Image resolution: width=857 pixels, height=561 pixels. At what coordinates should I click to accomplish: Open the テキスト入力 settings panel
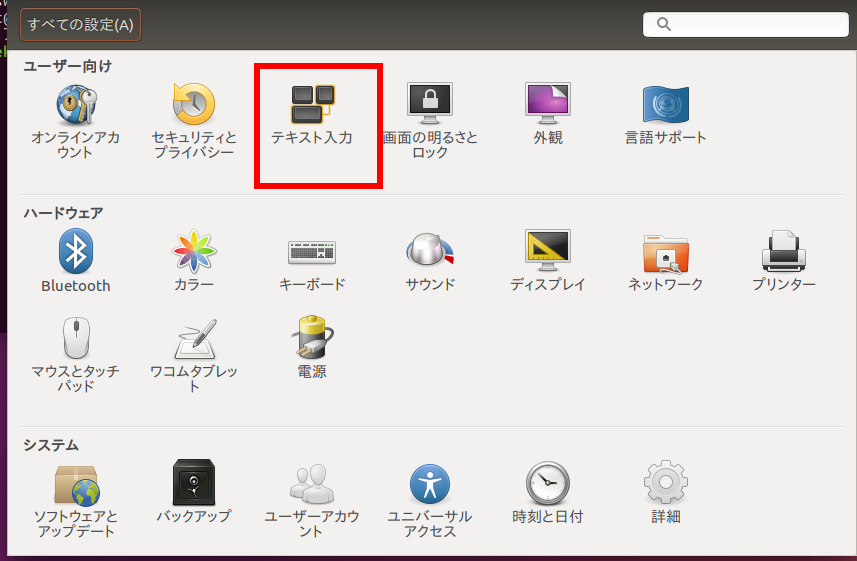pos(312,115)
